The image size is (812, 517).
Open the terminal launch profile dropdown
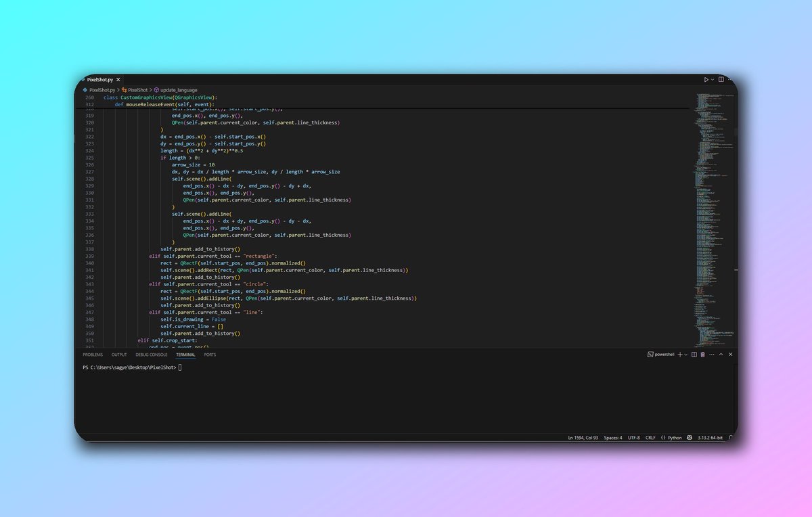(686, 355)
